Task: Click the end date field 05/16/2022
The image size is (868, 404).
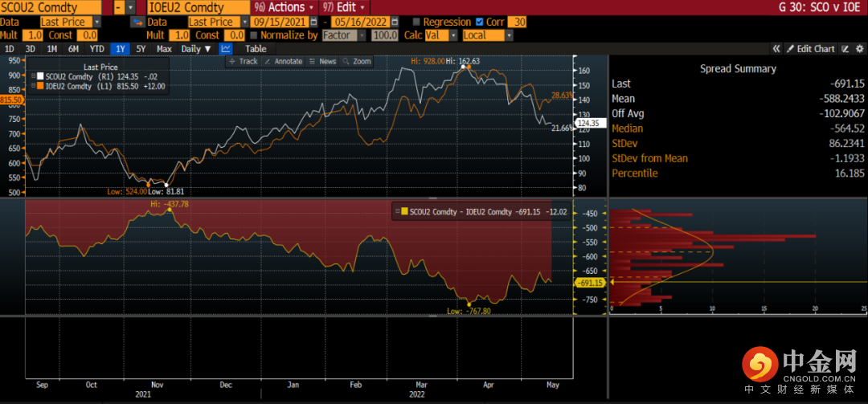Action: (x=360, y=22)
